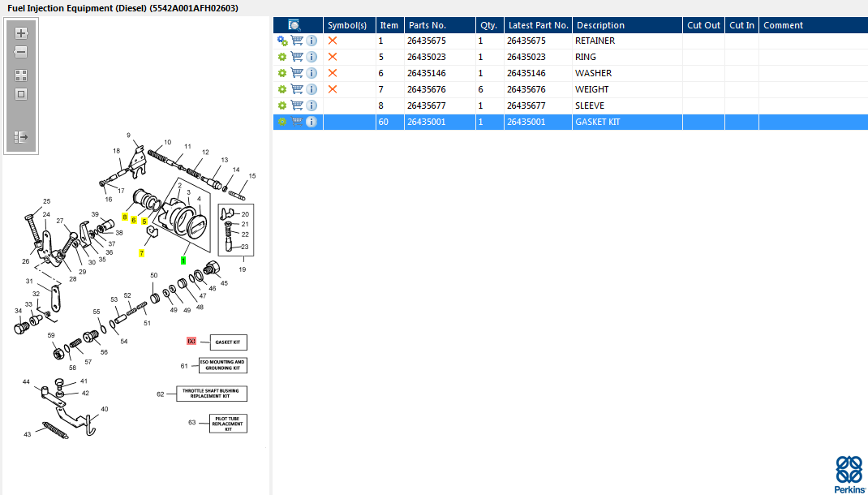This screenshot has height=495, width=868.
Task: Select the yellow callout 7 in diagram
Action: (x=141, y=253)
